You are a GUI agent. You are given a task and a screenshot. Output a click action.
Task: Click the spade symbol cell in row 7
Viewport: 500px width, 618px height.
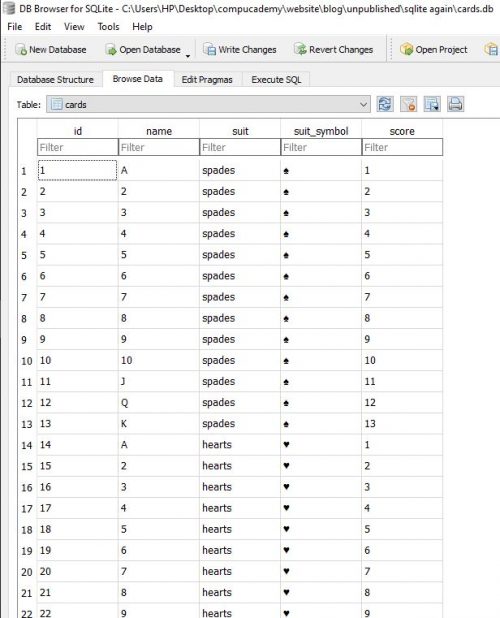tap(321, 297)
